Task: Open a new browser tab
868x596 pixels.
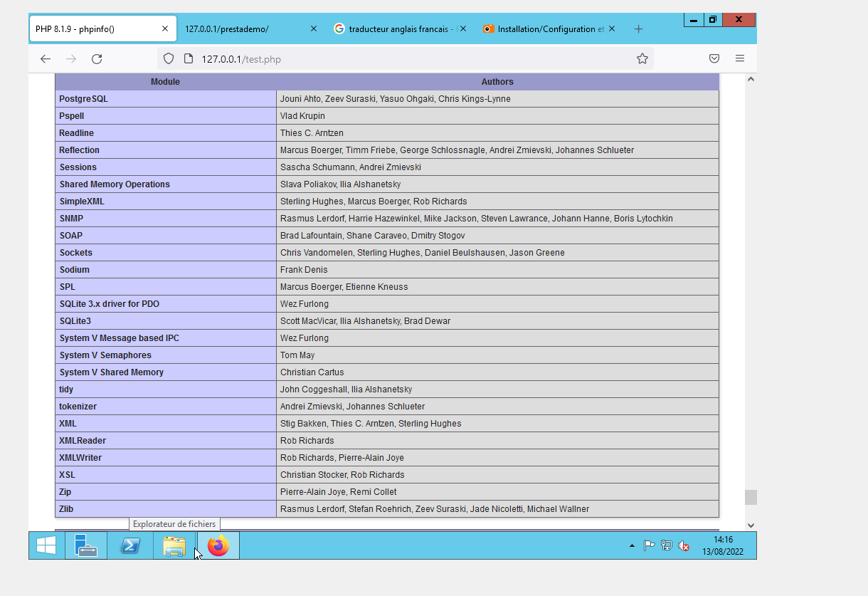Action: click(638, 29)
